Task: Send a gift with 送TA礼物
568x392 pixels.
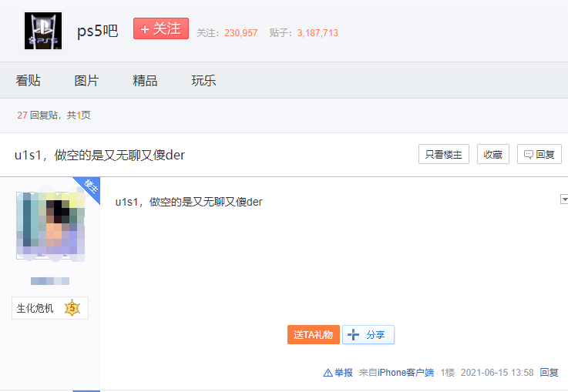Action: [x=314, y=334]
